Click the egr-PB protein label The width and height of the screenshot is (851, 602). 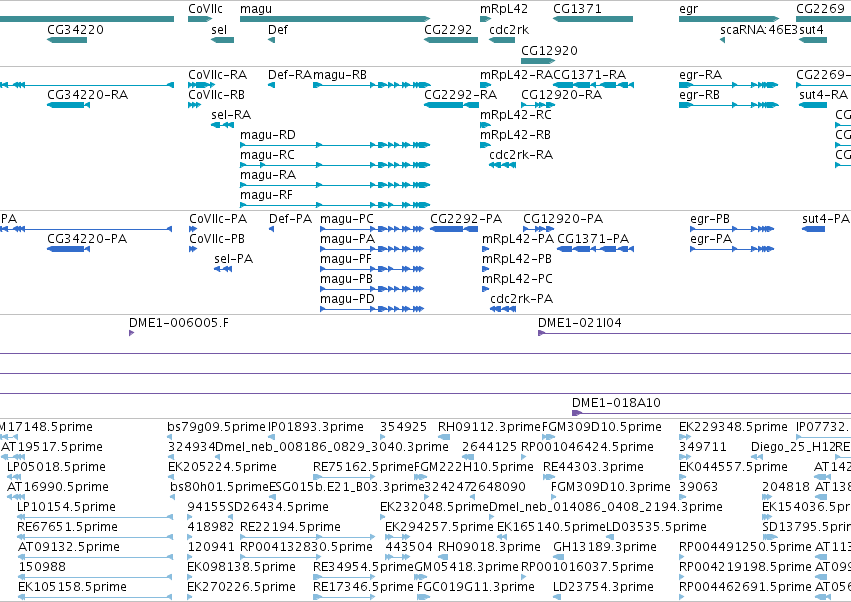[710, 219]
